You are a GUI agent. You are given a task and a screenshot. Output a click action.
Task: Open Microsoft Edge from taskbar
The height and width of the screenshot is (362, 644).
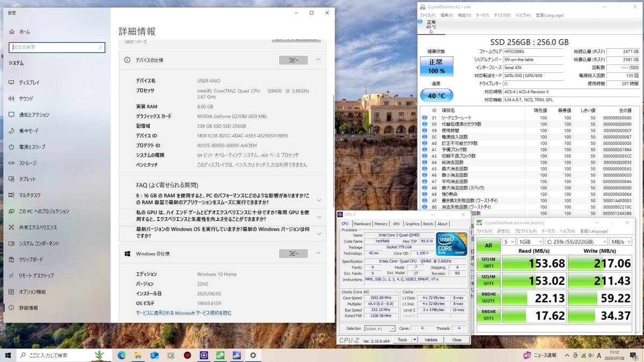click(x=121, y=355)
